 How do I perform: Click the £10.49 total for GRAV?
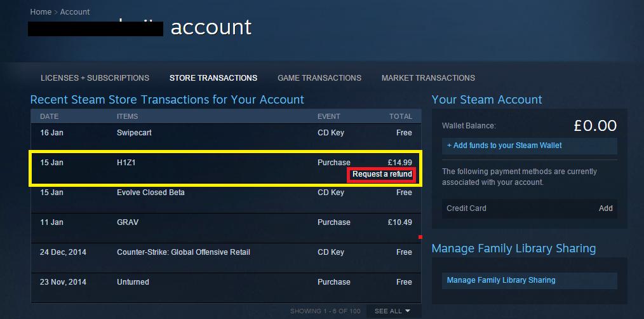[399, 222]
